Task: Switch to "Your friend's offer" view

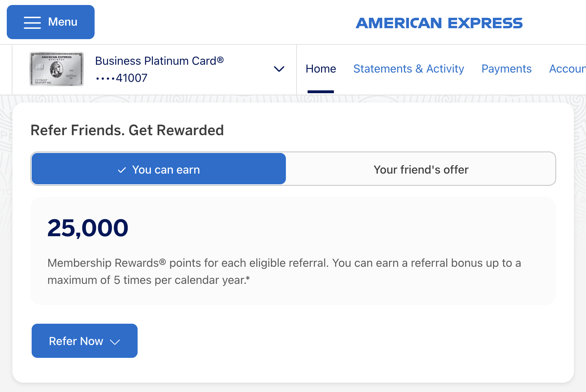Action: pyautogui.click(x=421, y=170)
